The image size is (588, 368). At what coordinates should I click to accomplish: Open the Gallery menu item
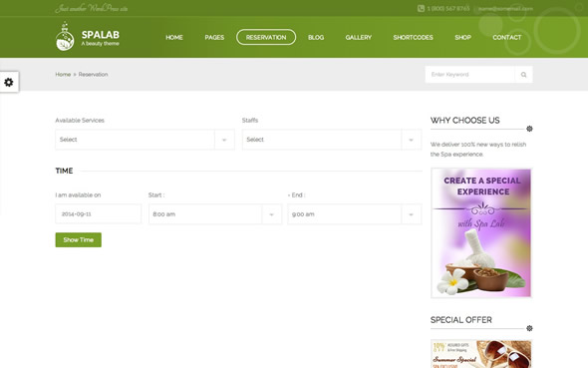[x=359, y=38]
